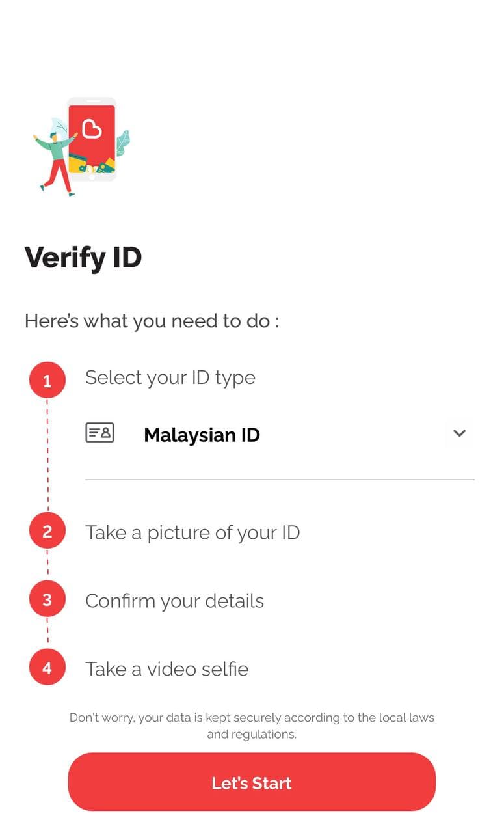Click the step 3 red circle icon
The width and height of the screenshot is (504, 833).
47,599
